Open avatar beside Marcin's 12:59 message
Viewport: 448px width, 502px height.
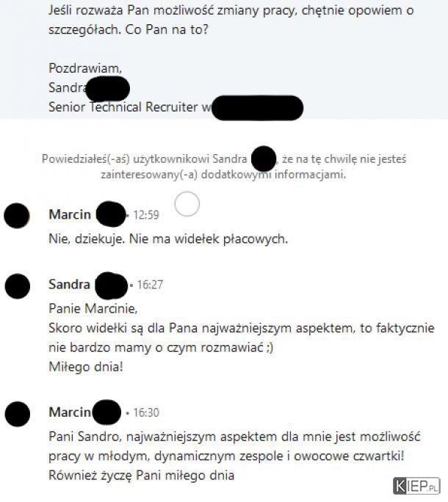[x=17, y=216]
